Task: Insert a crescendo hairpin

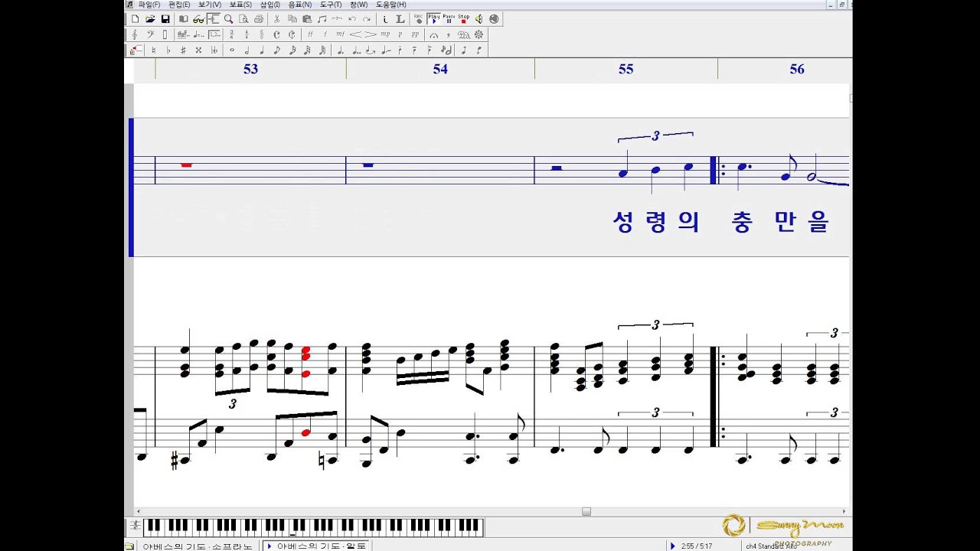Action: coord(355,34)
